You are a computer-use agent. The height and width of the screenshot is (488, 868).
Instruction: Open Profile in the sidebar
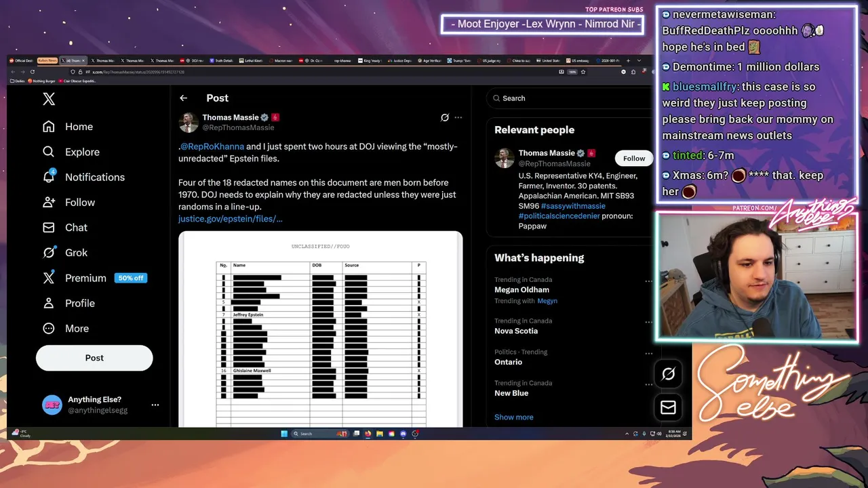[x=68, y=303]
